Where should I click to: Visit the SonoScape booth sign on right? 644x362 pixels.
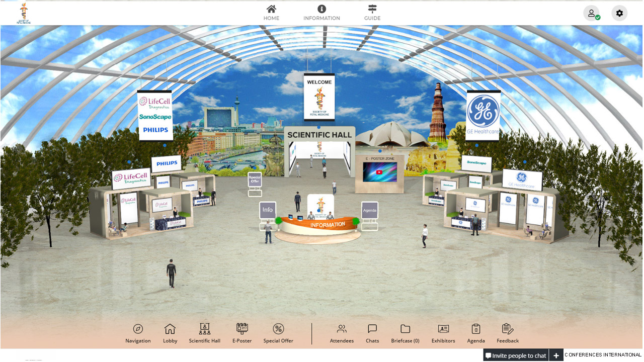coord(476,163)
